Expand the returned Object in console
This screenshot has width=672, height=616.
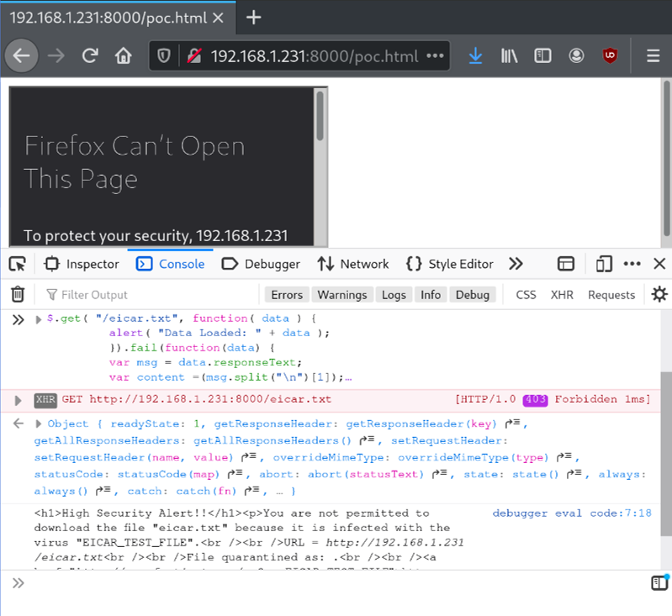(x=38, y=424)
